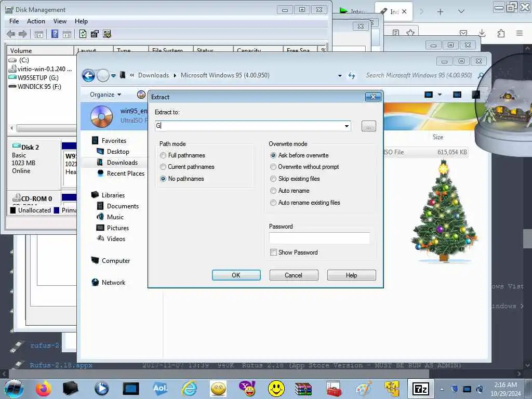
Task: Click Forward arrow in Disk Management toolbar
Action: pos(23,34)
